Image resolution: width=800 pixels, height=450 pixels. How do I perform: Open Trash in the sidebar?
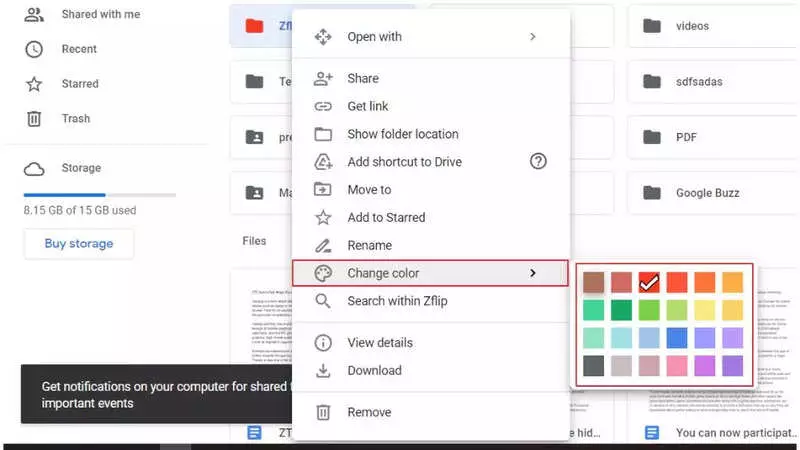click(x=76, y=118)
